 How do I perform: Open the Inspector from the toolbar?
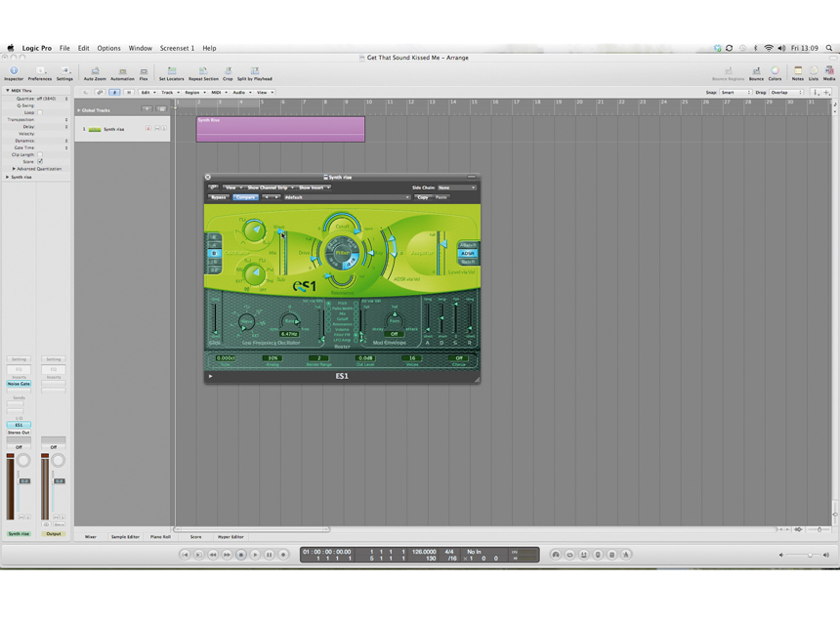tap(14, 73)
